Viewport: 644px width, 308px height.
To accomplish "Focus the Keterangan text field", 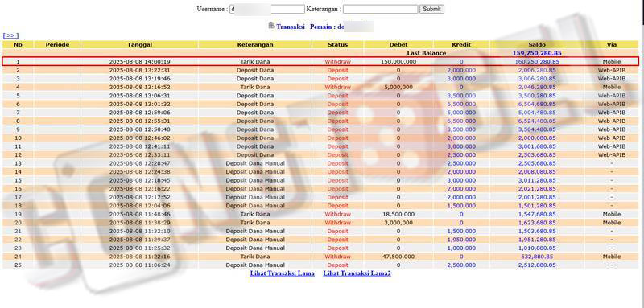I will click(380, 9).
